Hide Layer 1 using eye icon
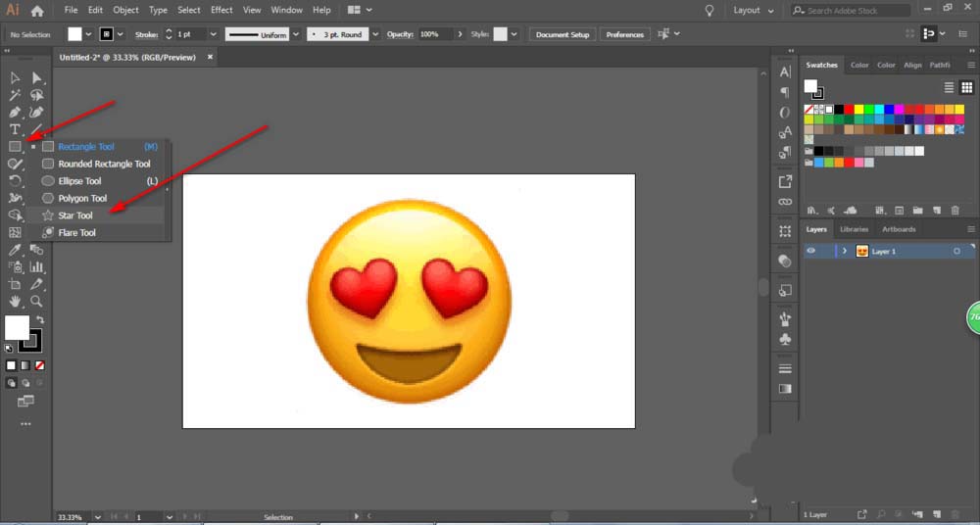Image resolution: width=980 pixels, height=525 pixels. tap(810, 252)
